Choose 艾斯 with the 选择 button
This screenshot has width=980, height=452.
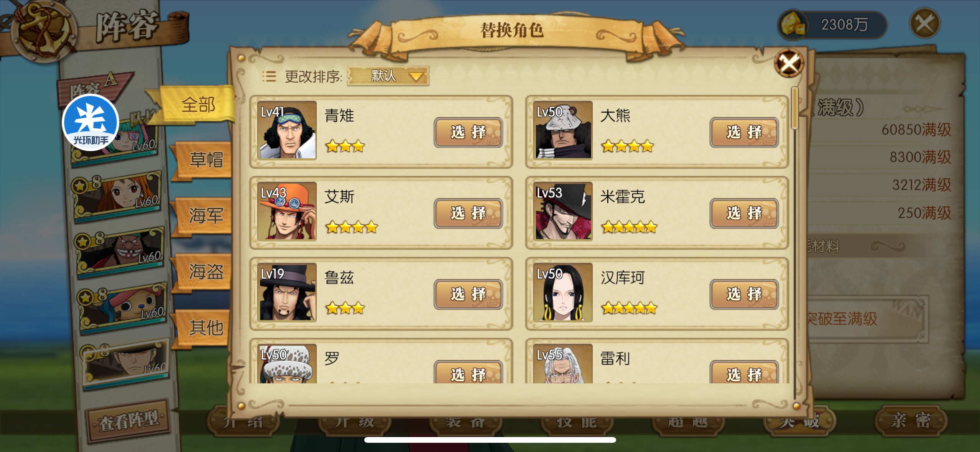coord(468,213)
